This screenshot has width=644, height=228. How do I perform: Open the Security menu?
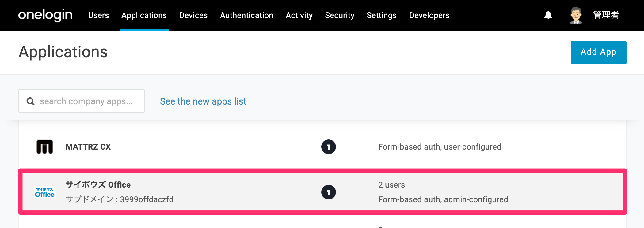pos(340,15)
